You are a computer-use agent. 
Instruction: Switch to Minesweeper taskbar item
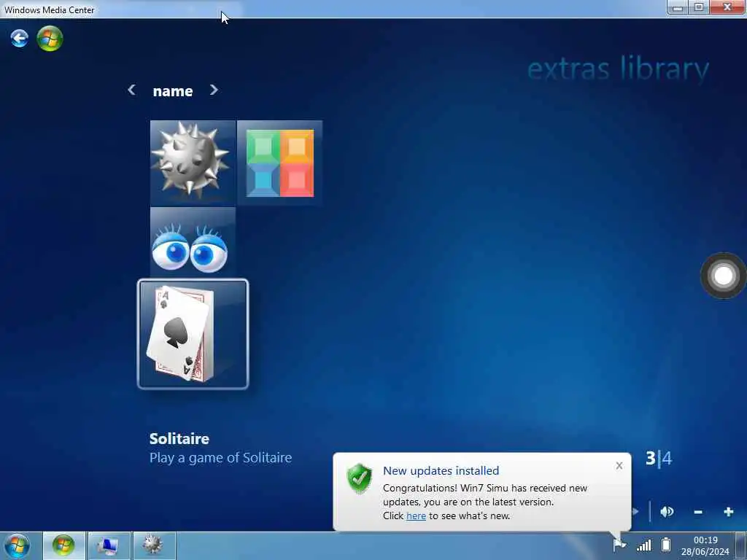[x=153, y=545]
